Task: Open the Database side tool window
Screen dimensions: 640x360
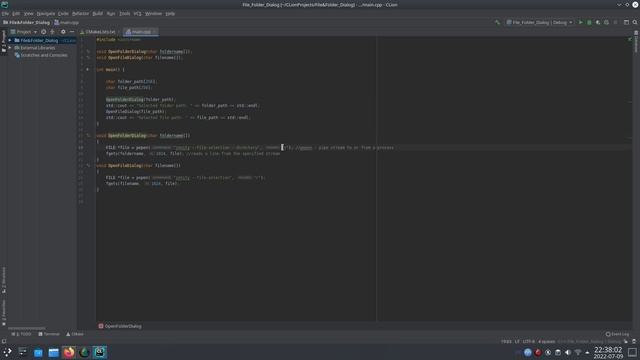Action: (636, 43)
